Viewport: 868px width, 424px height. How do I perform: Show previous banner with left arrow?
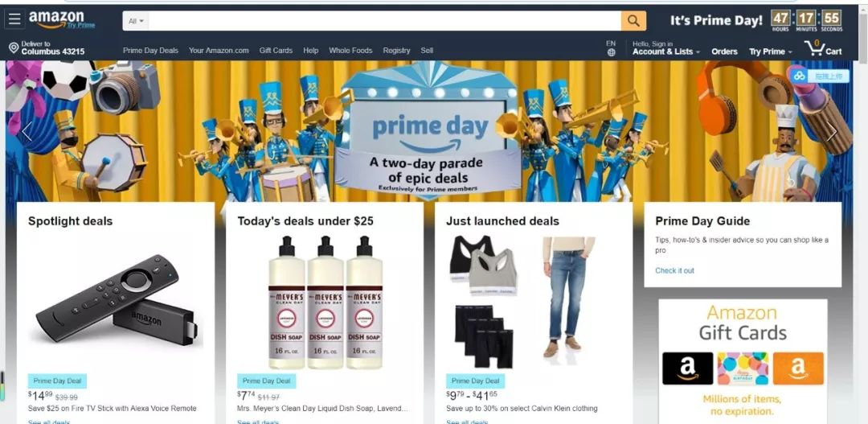click(26, 131)
